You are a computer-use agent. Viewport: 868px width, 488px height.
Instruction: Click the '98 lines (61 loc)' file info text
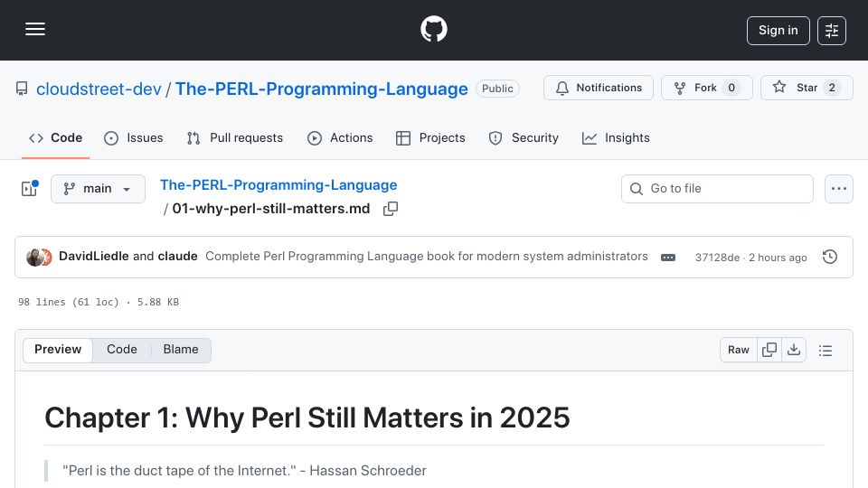point(69,302)
